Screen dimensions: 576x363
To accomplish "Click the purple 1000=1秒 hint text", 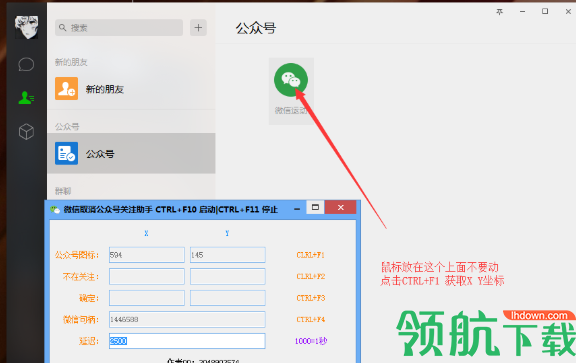I will [x=311, y=341].
